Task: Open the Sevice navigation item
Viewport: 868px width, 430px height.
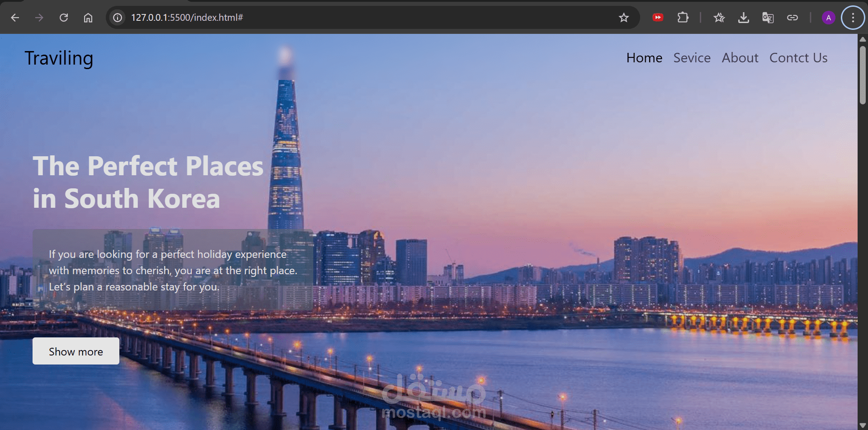Action: [692, 58]
